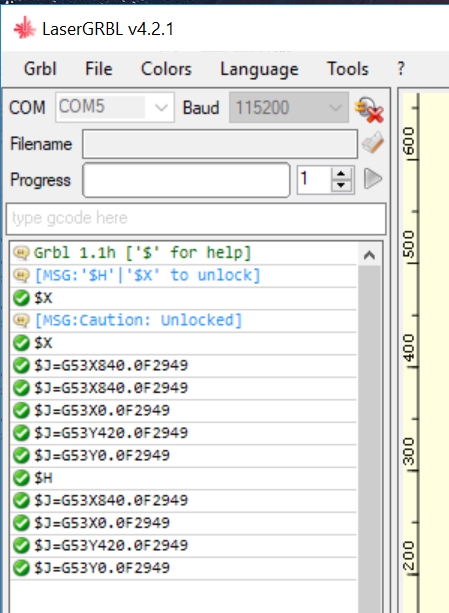
Task: Click the Progress bar
Action: point(186,180)
